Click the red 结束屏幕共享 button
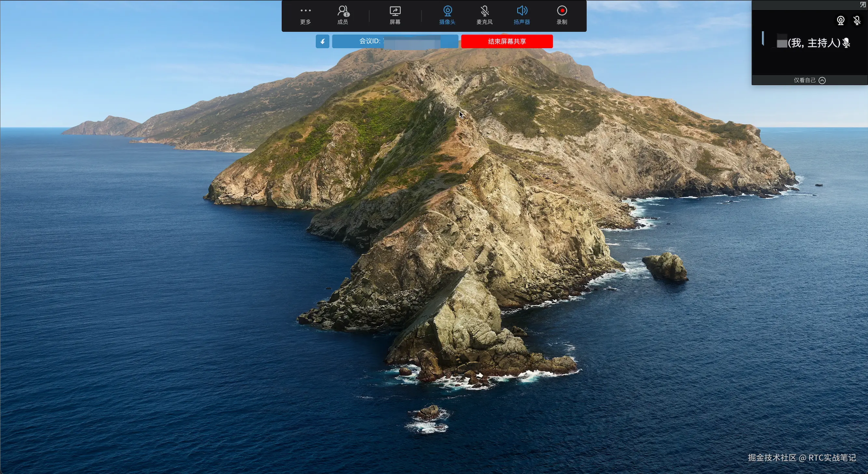Viewport: 868px width, 474px height. point(507,41)
